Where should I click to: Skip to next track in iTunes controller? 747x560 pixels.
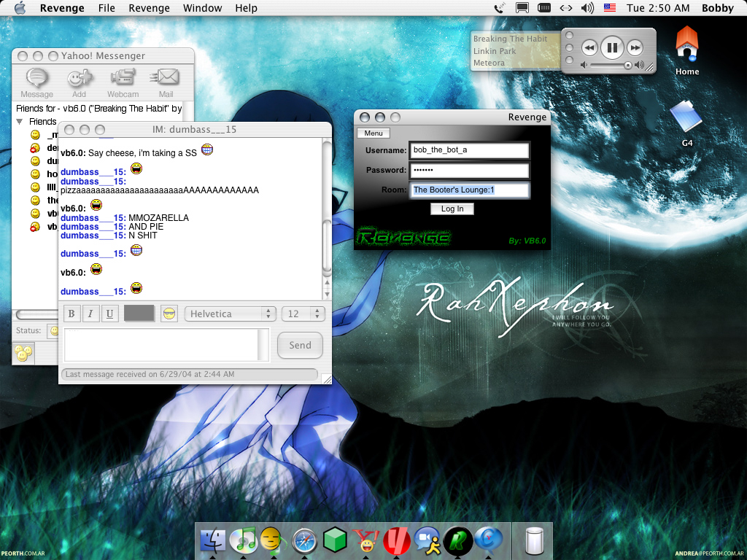tap(635, 47)
